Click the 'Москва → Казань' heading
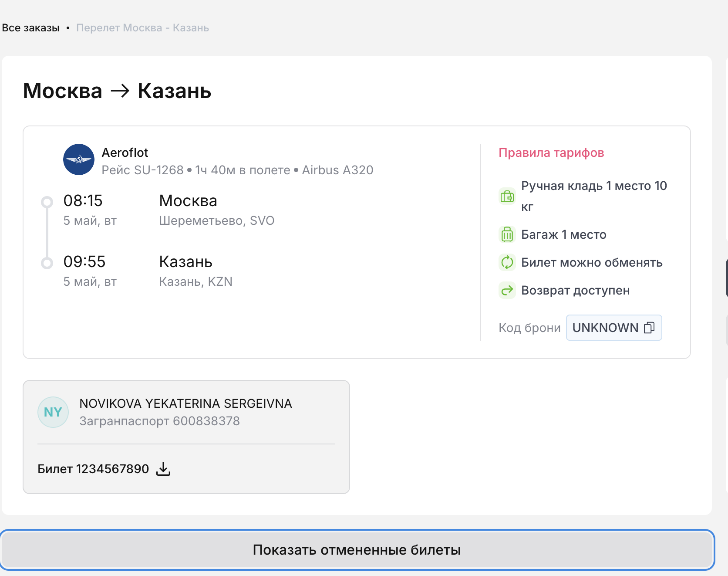This screenshot has width=728, height=576. (x=117, y=91)
